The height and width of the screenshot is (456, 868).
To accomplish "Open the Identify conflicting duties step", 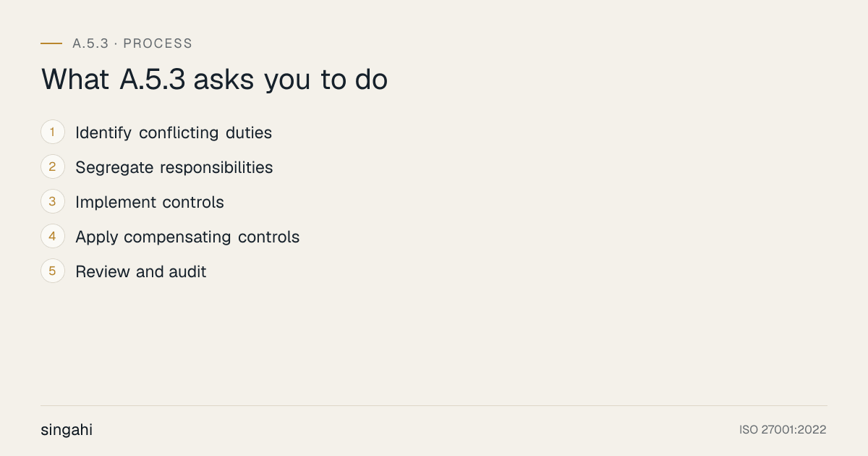I will (x=174, y=132).
